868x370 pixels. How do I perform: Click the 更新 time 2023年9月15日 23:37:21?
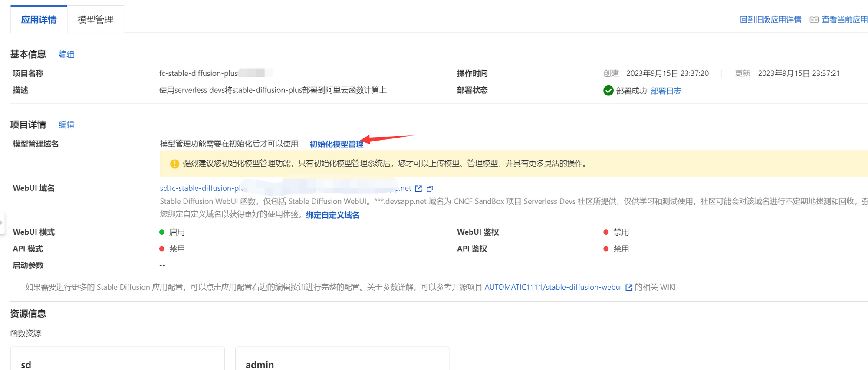(x=799, y=73)
